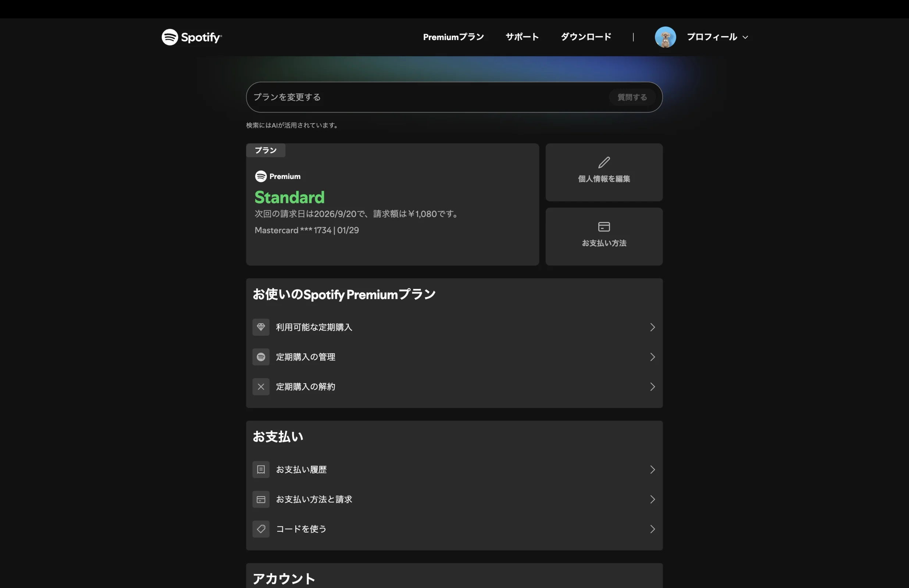This screenshot has width=909, height=588.
Task: Open the サポート navigation link
Action: (522, 37)
